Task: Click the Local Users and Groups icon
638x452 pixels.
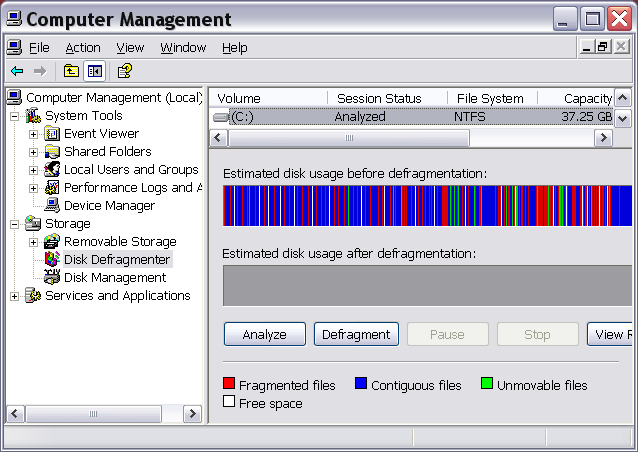Action: 52,169
